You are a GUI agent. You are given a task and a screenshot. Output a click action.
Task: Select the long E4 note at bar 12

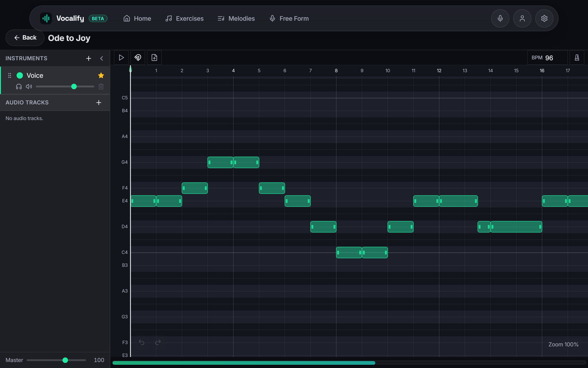458,201
